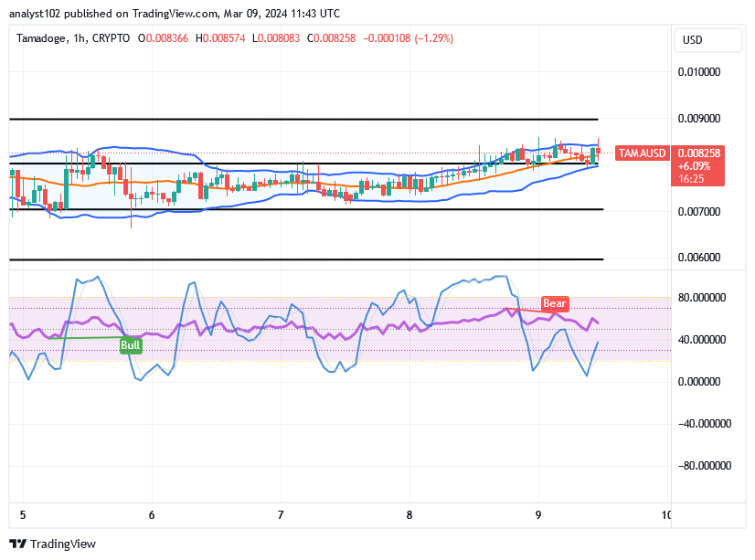Click date 8 on the time axis

tap(409, 515)
